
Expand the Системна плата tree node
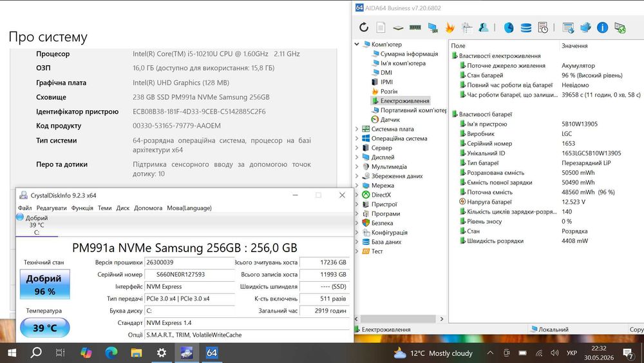point(357,129)
